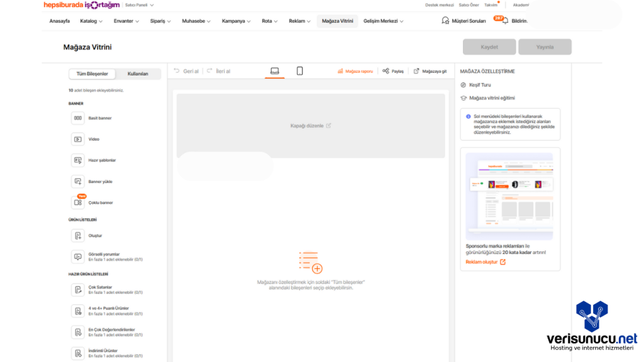Redo with the İleri al arrow
The height and width of the screenshot is (362, 644).
tap(209, 70)
